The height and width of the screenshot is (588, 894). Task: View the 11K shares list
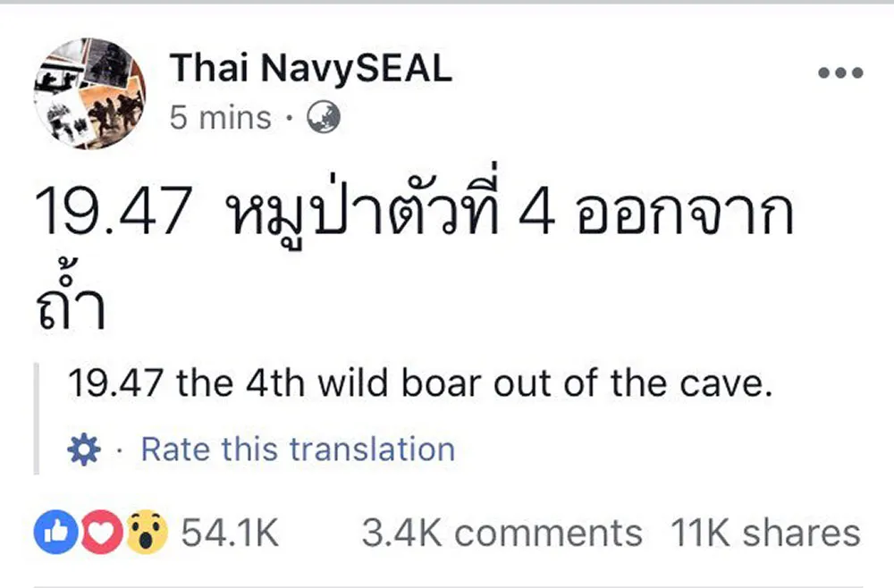760,532
